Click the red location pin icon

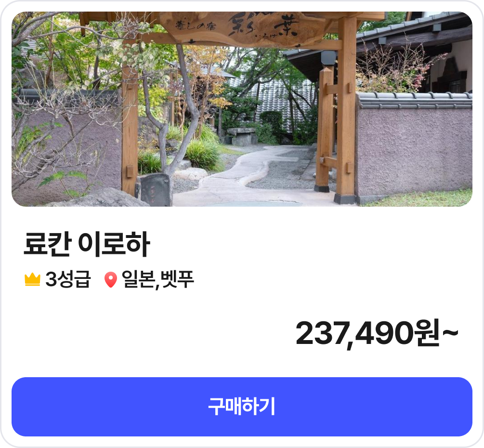(x=110, y=280)
